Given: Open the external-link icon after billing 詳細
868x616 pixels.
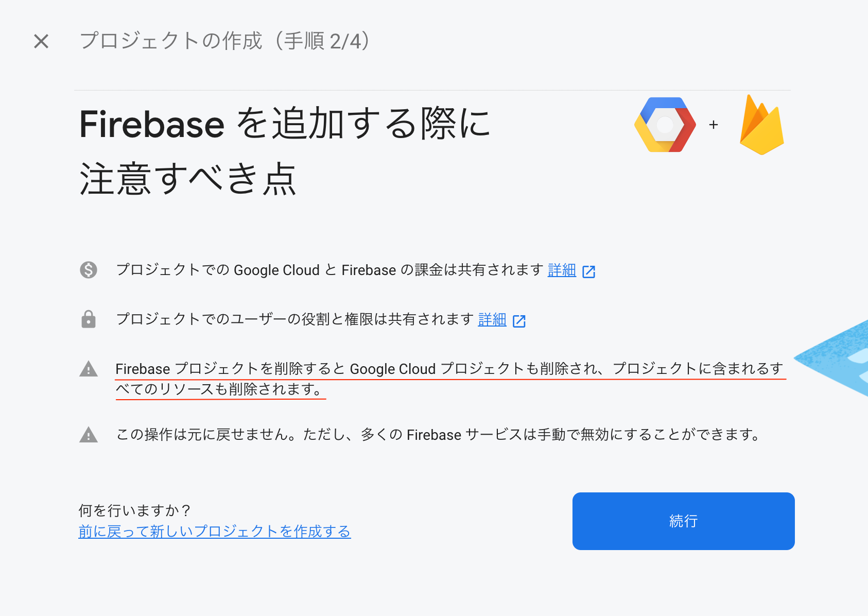Looking at the screenshot, I should (589, 270).
